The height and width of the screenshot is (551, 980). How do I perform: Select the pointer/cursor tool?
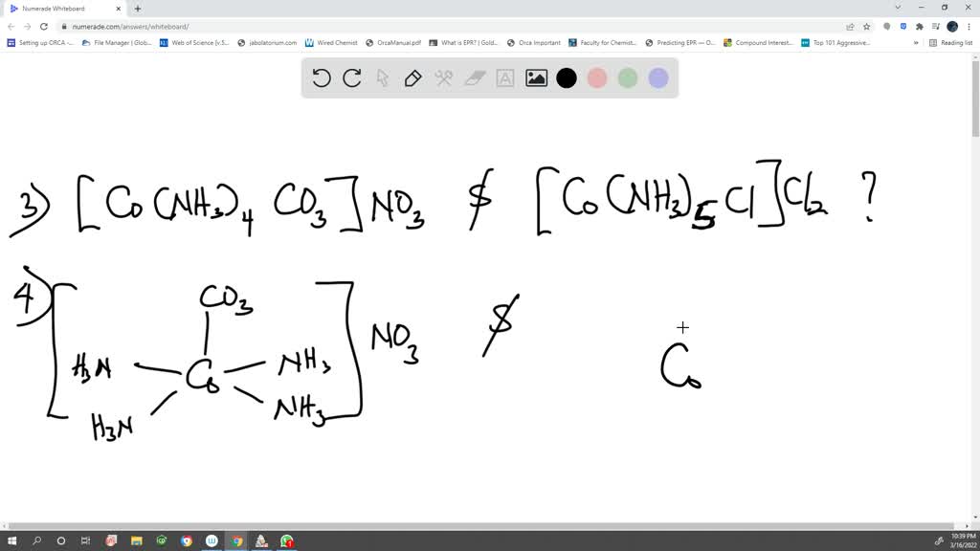[382, 78]
